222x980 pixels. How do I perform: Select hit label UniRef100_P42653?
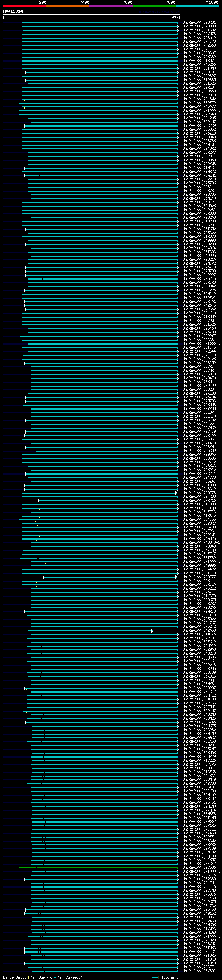(x=199, y=45)
